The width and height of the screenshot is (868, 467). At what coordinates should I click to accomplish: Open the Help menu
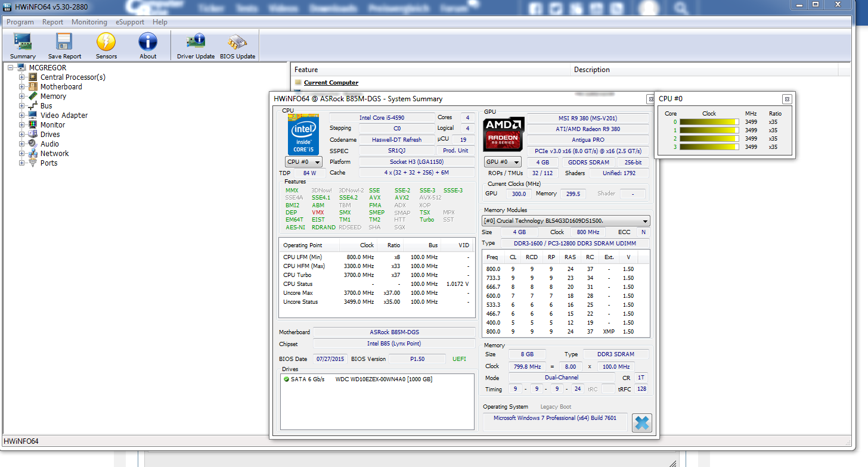click(160, 22)
